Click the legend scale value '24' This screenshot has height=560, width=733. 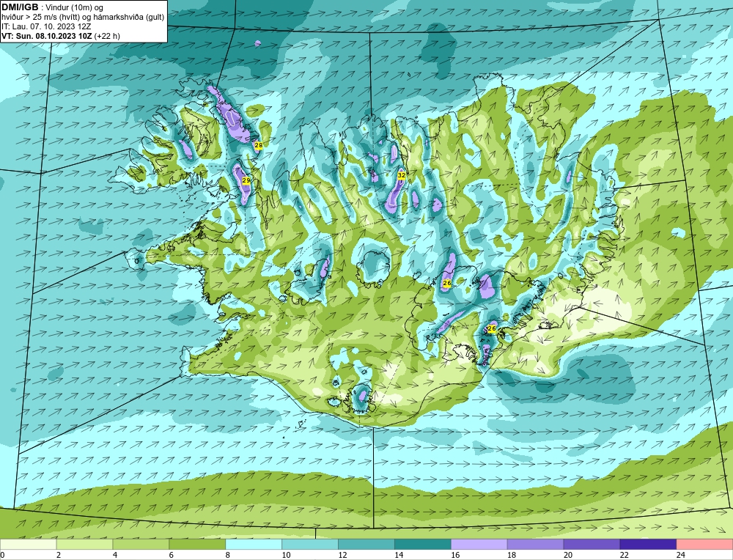(x=681, y=555)
